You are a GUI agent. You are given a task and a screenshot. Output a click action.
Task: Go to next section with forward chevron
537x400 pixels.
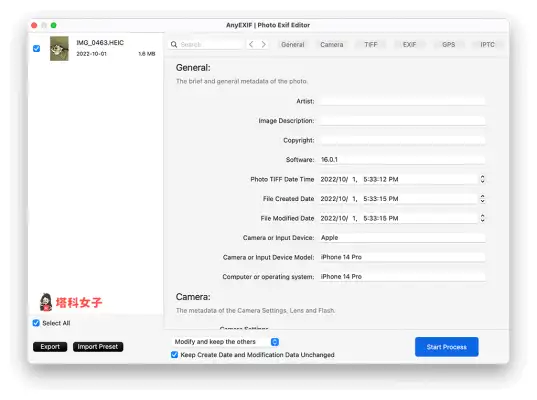pyautogui.click(x=263, y=44)
